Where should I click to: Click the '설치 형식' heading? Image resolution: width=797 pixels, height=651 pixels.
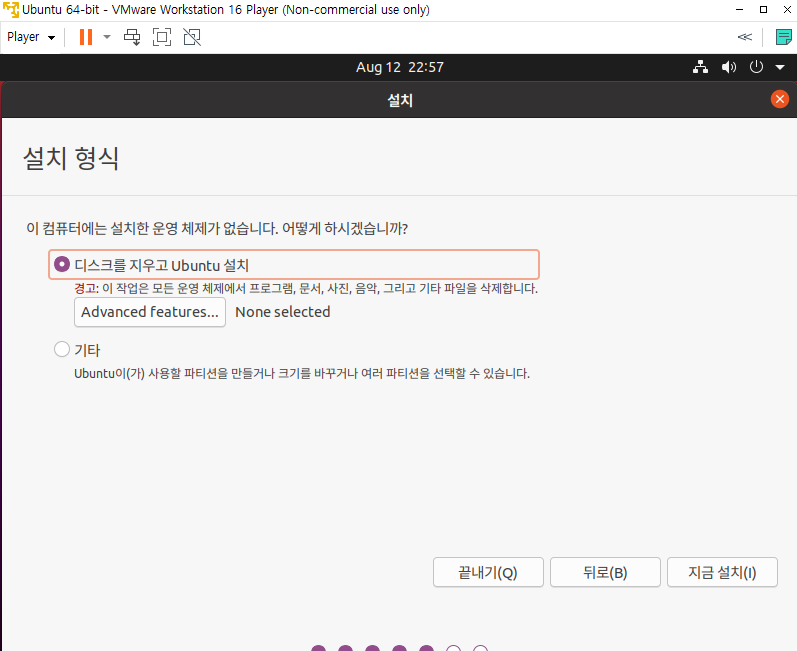pos(71,158)
